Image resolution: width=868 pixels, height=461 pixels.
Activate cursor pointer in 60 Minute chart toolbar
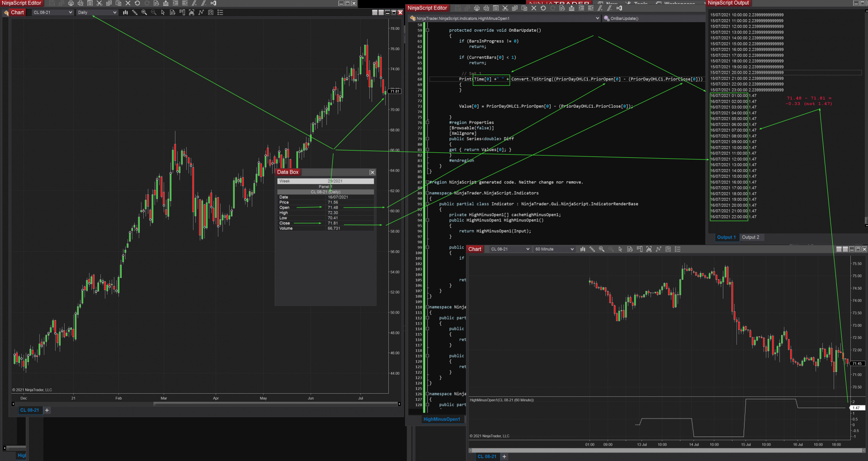coord(621,249)
